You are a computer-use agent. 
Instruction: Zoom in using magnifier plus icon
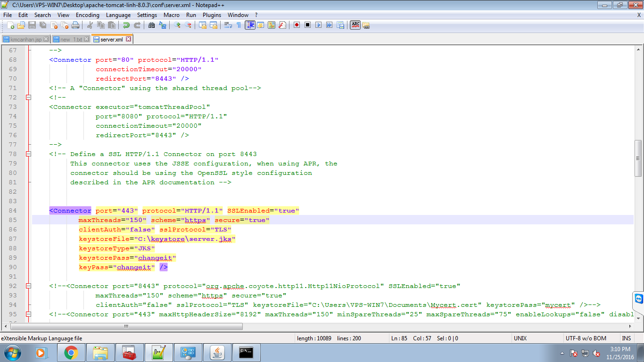tap(177, 25)
